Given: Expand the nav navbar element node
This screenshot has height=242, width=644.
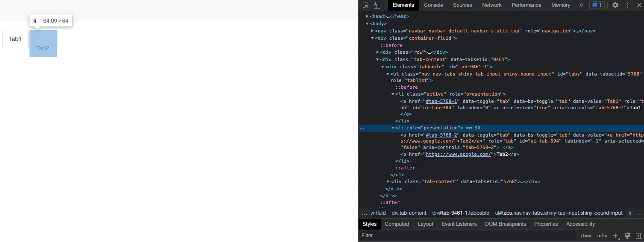Looking at the screenshot, I should coord(372,31).
